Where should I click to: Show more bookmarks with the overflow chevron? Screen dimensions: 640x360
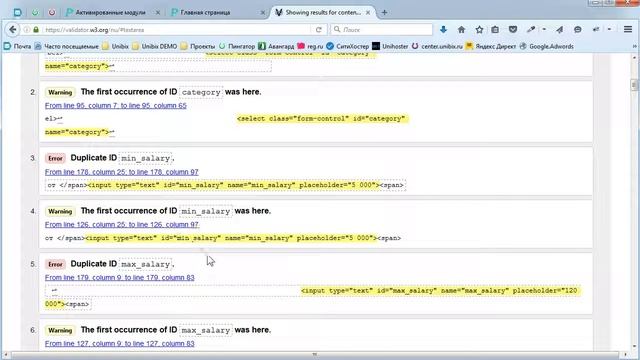[634, 47]
